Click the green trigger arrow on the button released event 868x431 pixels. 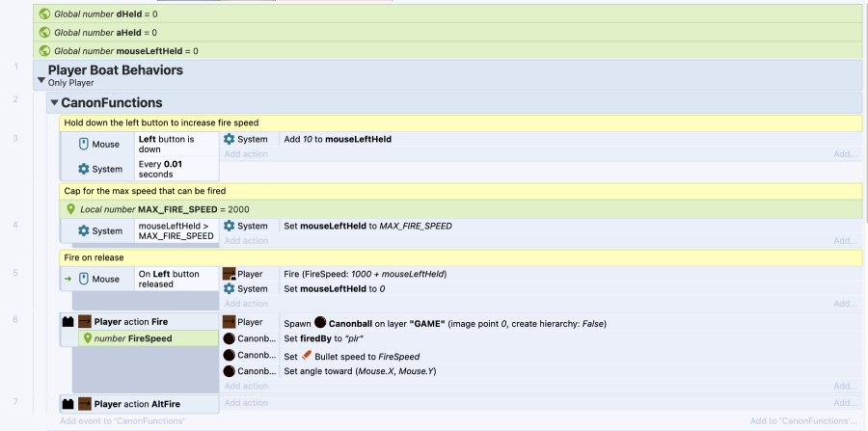(x=67, y=279)
